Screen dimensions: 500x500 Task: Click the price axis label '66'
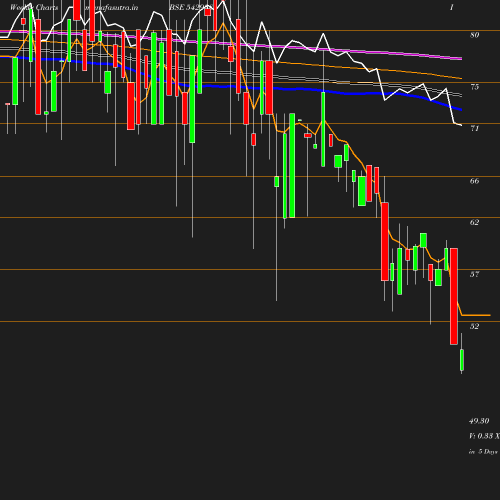coord(475,181)
